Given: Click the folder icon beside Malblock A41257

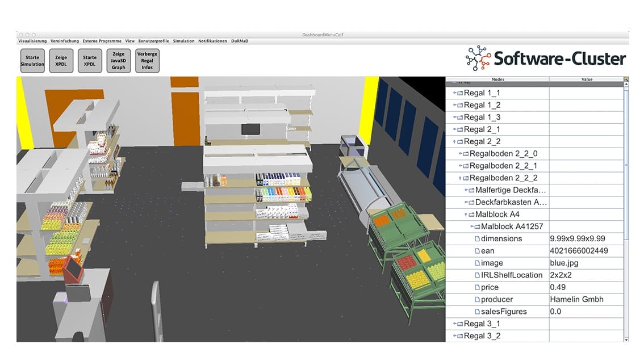Looking at the screenshot, I should [477, 226].
